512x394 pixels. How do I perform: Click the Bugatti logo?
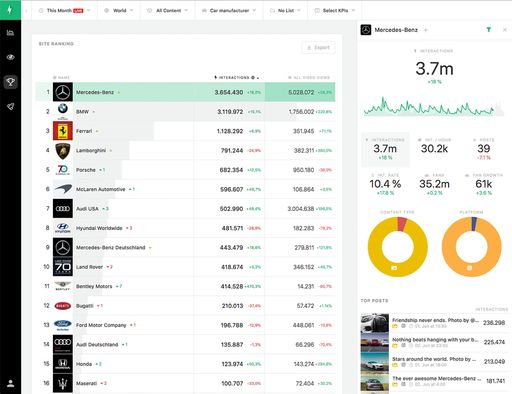(63, 306)
